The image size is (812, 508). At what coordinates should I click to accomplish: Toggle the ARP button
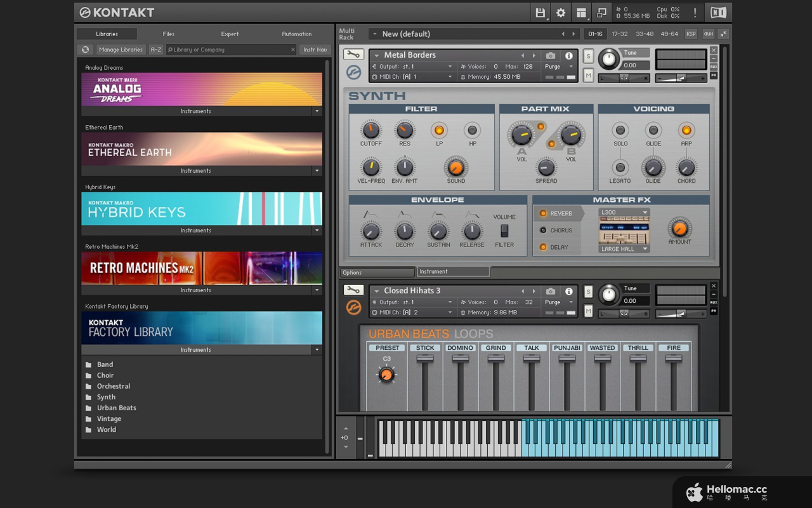coord(686,130)
